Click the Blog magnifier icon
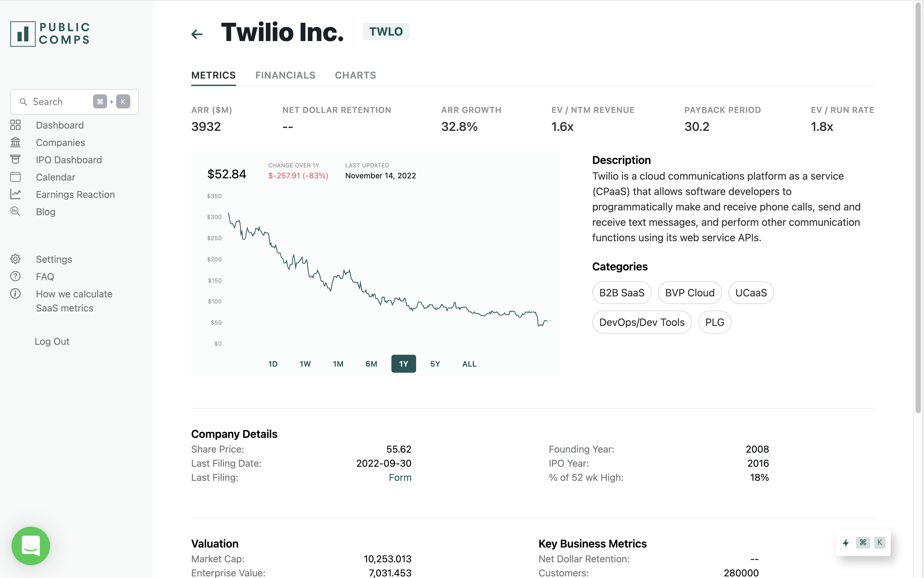This screenshot has width=924, height=578. [15, 211]
